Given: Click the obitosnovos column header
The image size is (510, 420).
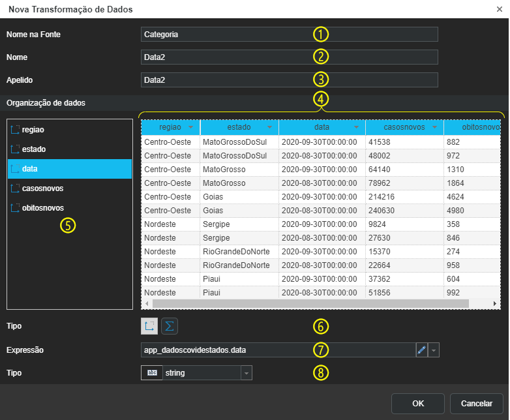Looking at the screenshot, I should point(472,127).
